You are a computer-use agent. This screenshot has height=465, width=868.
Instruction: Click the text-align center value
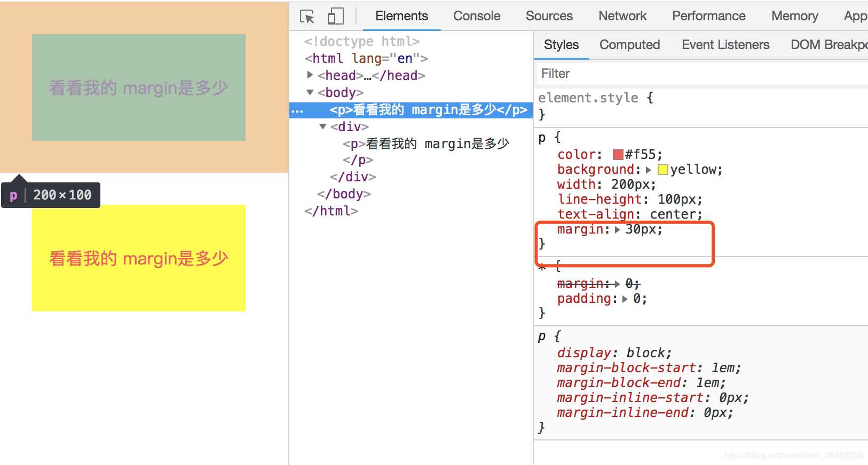[x=673, y=214]
